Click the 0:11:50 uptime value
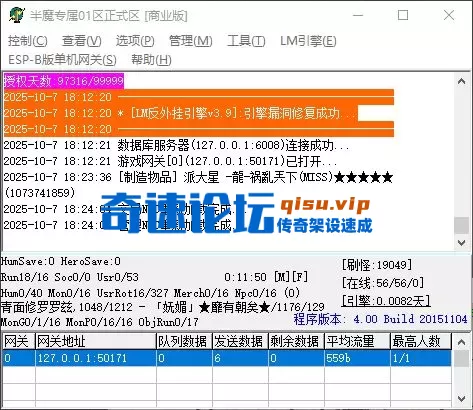The width and height of the screenshot is (473, 410). (245, 277)
